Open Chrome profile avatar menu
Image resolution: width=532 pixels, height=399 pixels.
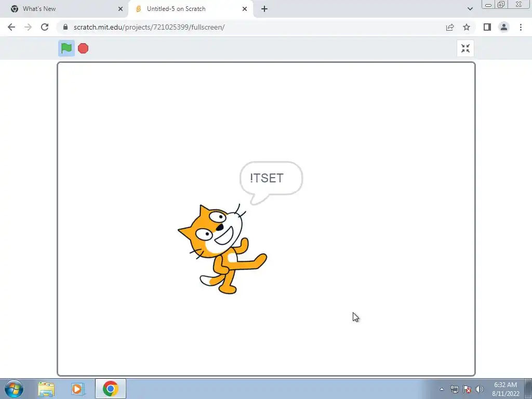coord(504,27)
